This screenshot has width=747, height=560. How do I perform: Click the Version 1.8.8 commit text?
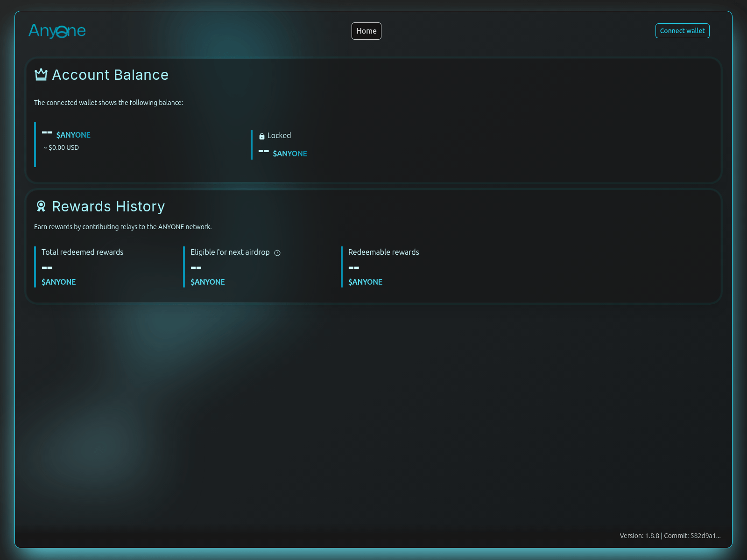(x=670, y=536)
